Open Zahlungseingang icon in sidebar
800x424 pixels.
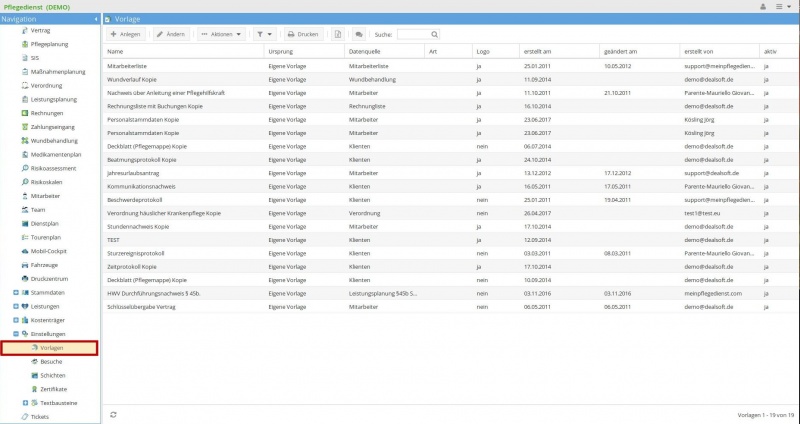pos(25,127)
